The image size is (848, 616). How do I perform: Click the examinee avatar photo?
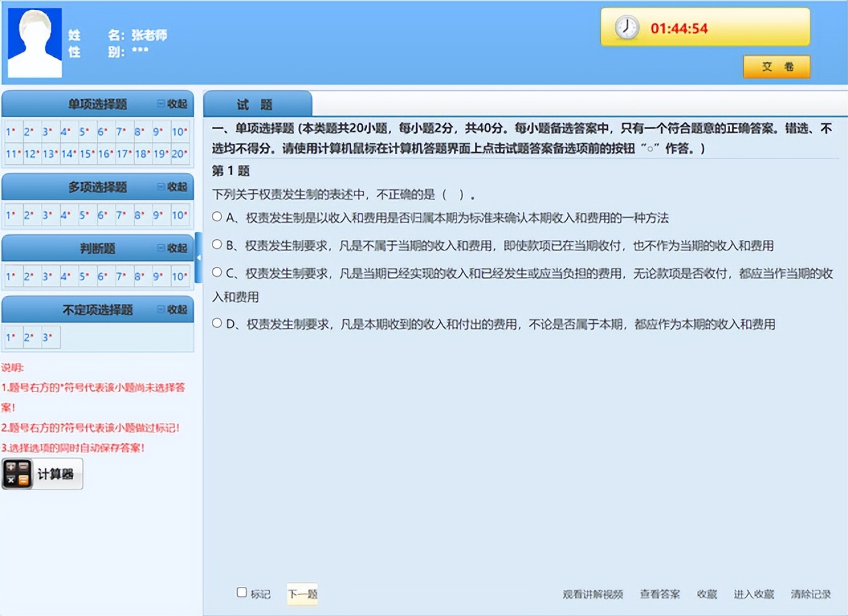[x=34, y=42]
